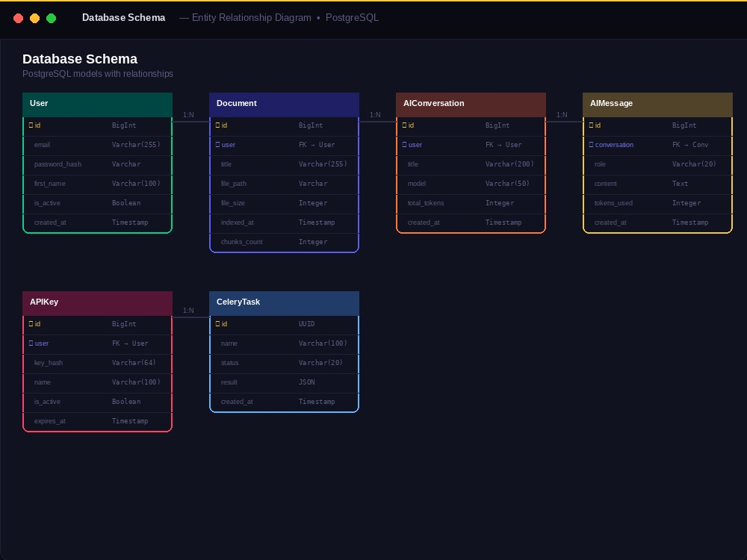This screenshot has width=747, height=560.
Task: Click the indexed_at field in Document table
Action: point(284,223)
